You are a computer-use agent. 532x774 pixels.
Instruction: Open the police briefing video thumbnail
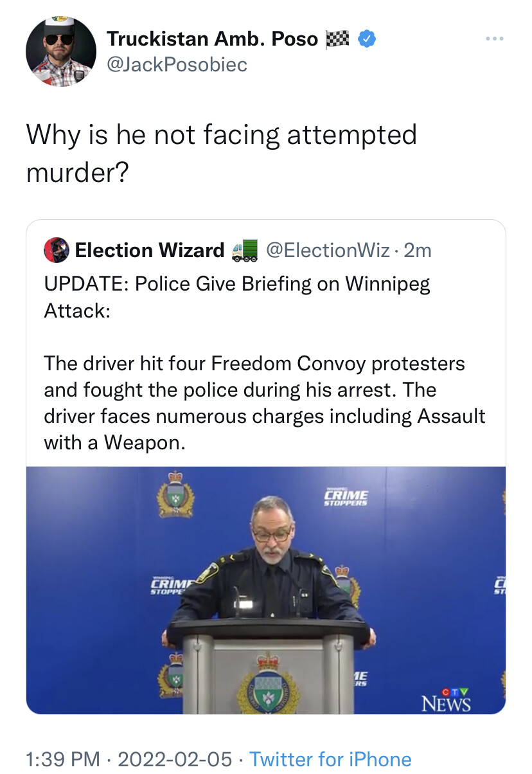[x=265, y=589]
